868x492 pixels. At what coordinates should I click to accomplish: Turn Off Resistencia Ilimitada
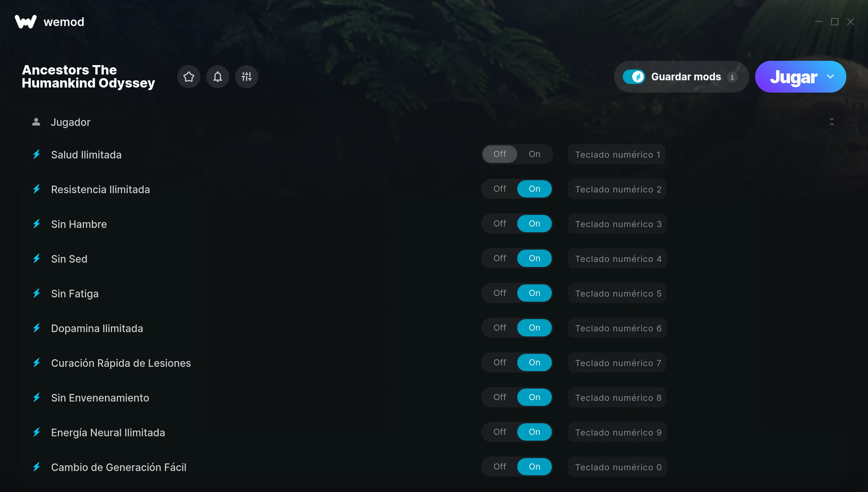click(x=500, y=189)
